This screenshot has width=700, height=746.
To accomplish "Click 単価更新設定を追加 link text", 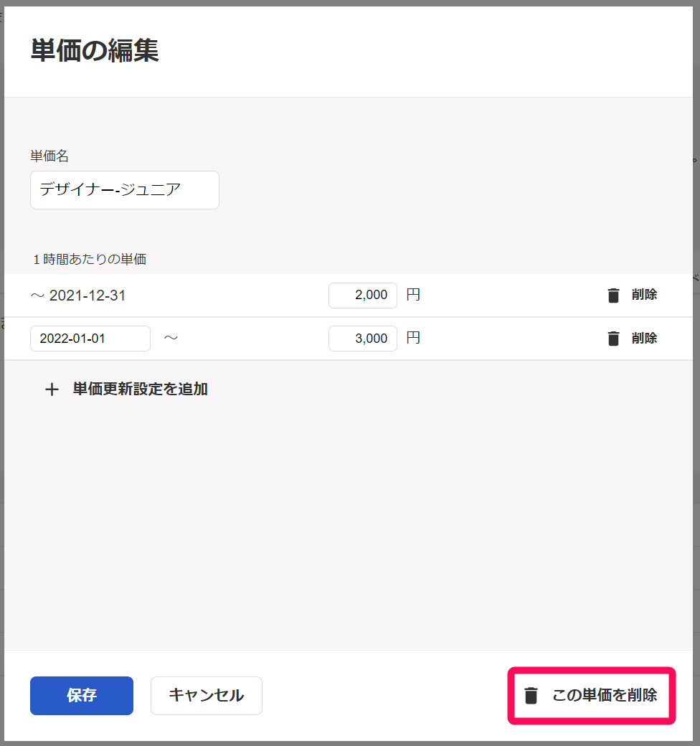I will pyautogui.click(x=141, y=389).
